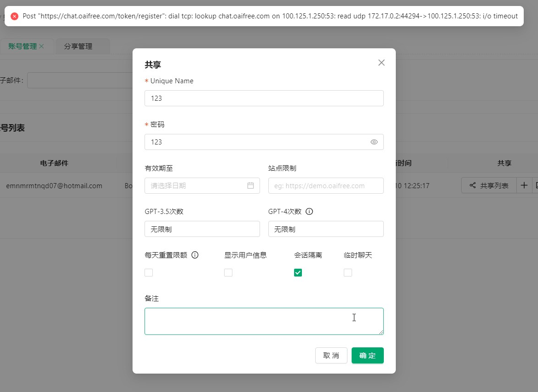Close the 共享 dialog with the X icon
The image size is (538, 392).
381,63
